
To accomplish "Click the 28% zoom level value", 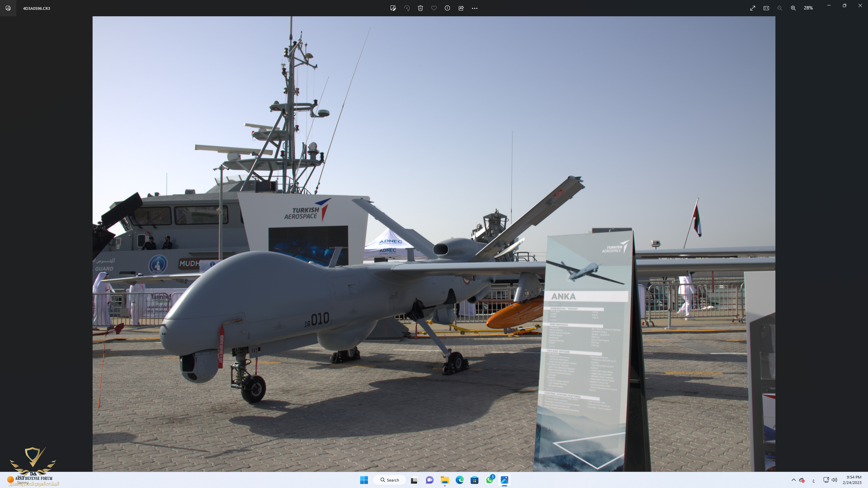I will click(x=808, y=8).
